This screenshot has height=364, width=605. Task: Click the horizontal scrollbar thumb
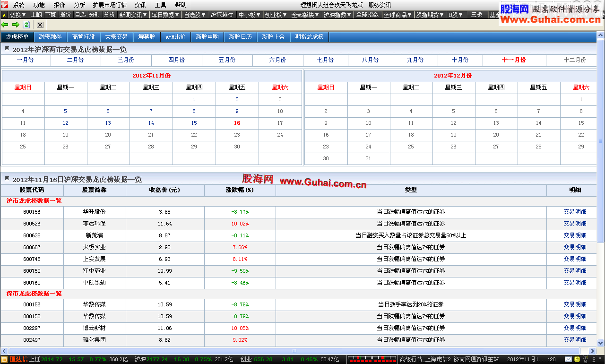pyautogui.click(x=294, y=351)
